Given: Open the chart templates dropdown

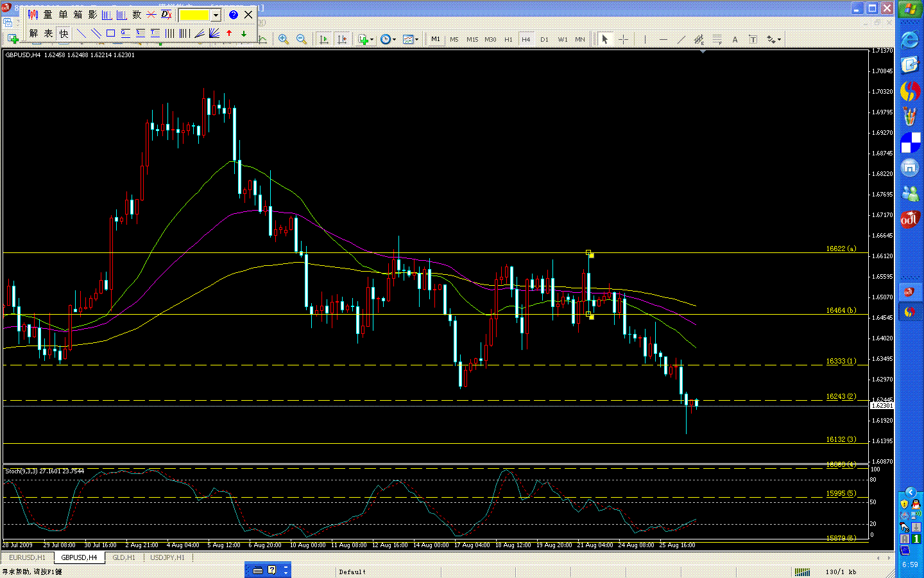Looking at the screenshot, I should pyautogui.click(x=411, y=39).
